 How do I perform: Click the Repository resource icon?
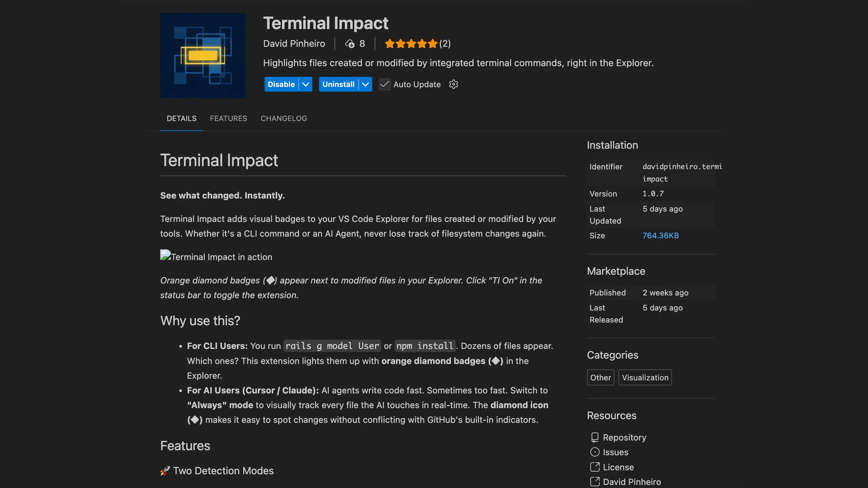tap(595, 437)
